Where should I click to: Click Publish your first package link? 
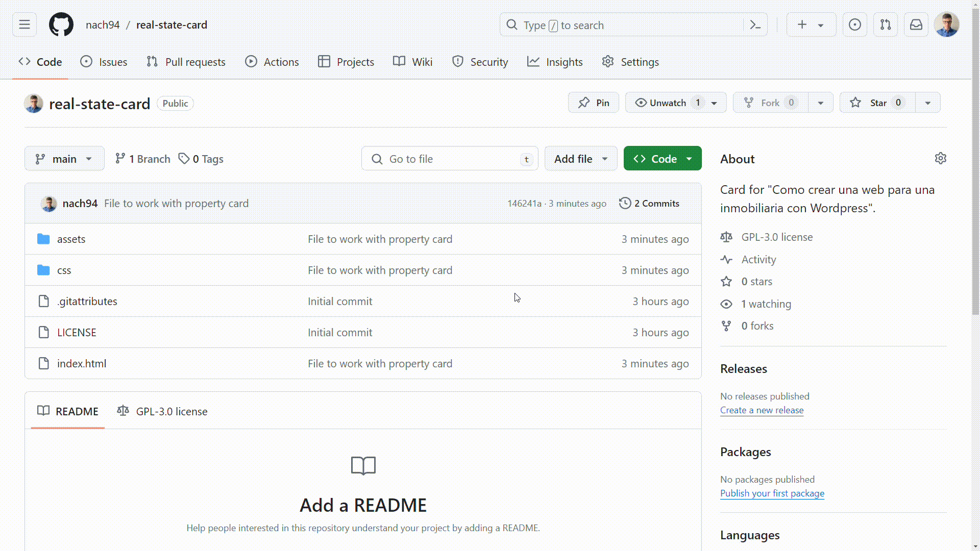coord(772,493)
